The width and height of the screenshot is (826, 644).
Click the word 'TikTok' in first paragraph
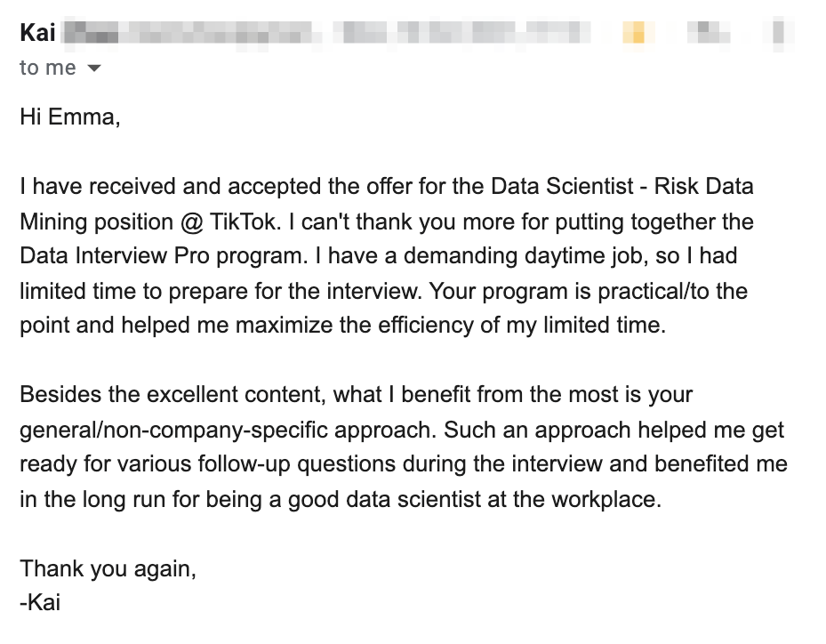click(243, 221)
